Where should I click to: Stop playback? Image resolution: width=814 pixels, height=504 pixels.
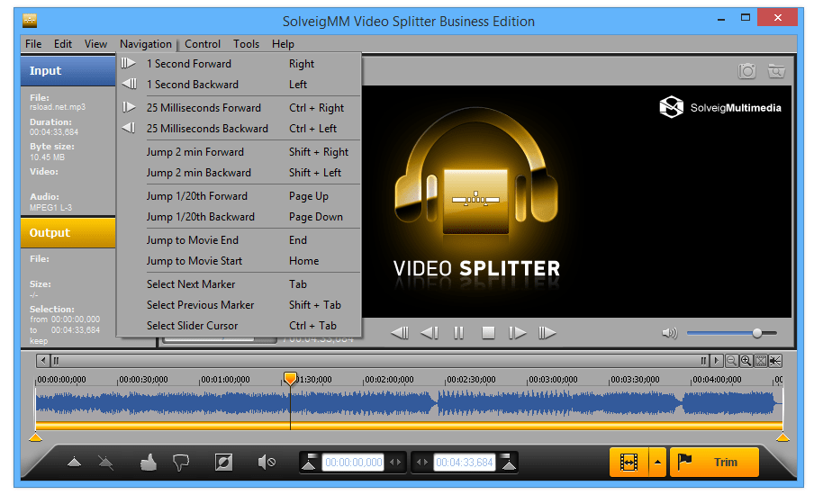488,333
